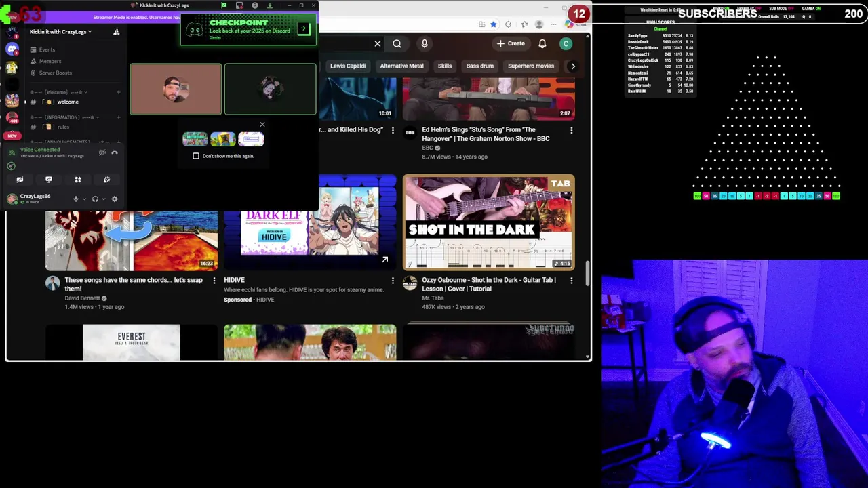Click the YouTube page vertical scrollbar
This screenshot has height=488, width=868.
click(588, 273)
